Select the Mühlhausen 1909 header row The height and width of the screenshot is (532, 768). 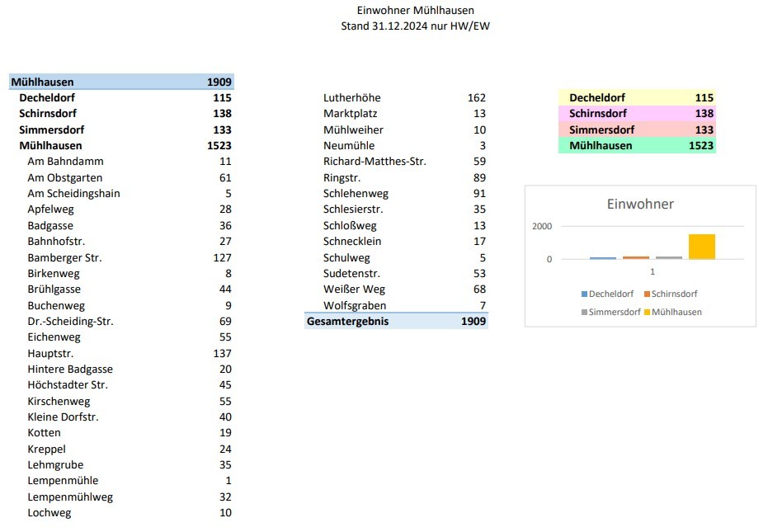pyautogui.click(x=121, y=82)
